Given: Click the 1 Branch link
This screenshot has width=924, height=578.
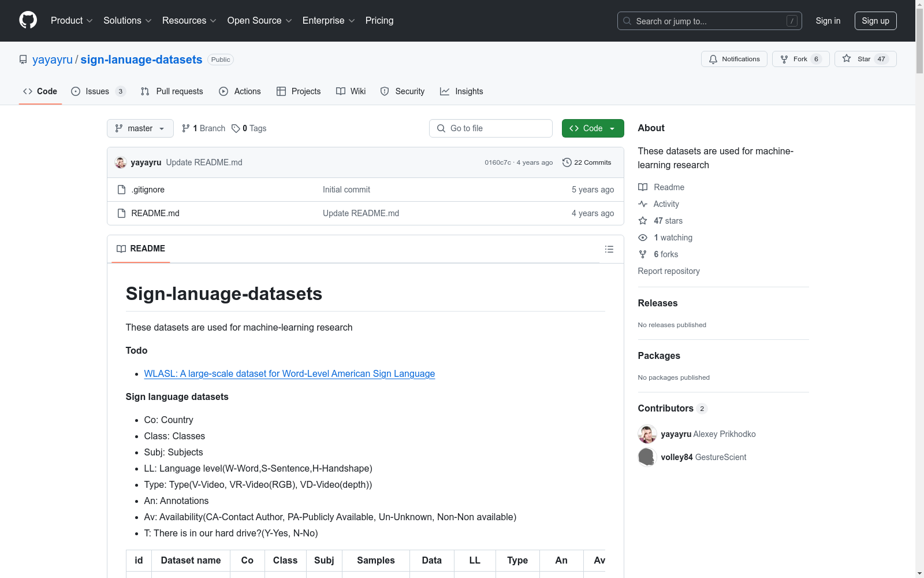Looking at the screenshot, I should coord(203,128).
